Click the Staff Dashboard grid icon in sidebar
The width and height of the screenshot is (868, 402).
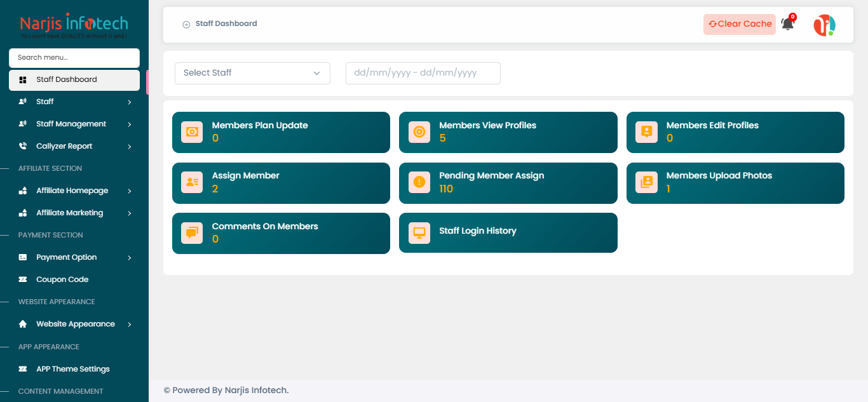(x=23, y=80)
